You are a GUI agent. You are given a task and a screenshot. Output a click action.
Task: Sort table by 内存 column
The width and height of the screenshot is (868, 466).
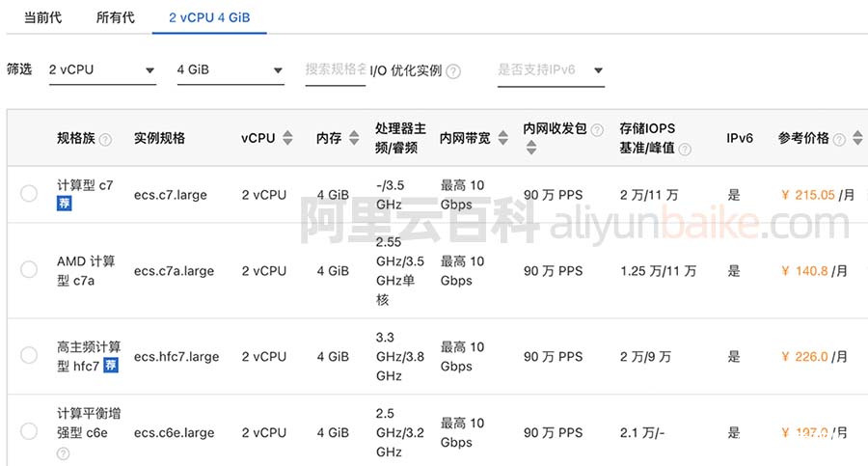[354, 138]
